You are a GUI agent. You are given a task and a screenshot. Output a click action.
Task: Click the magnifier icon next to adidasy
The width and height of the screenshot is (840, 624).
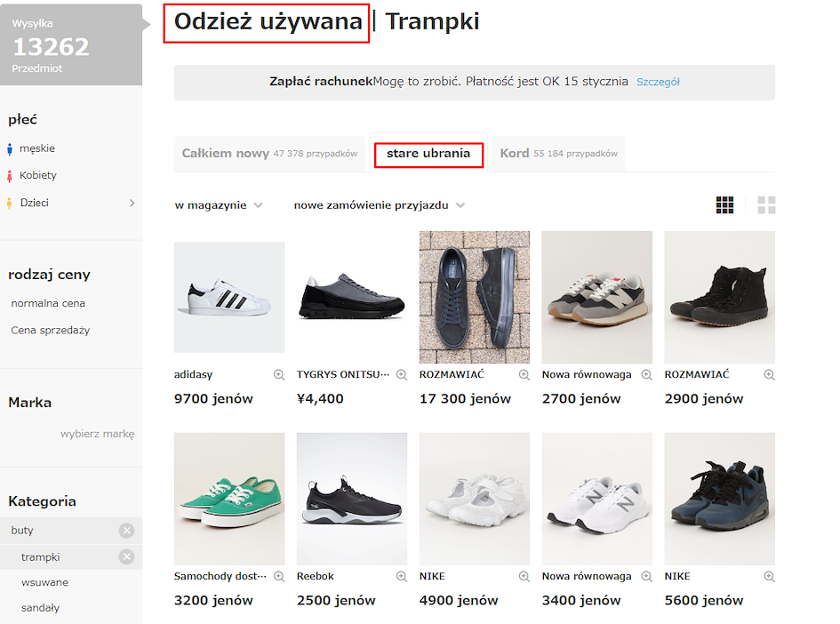[278, 375]
